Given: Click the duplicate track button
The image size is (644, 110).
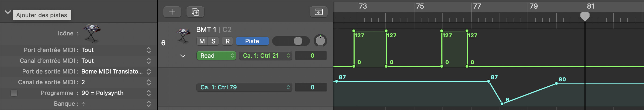Looking at the screenshot, I should (195, 12).
